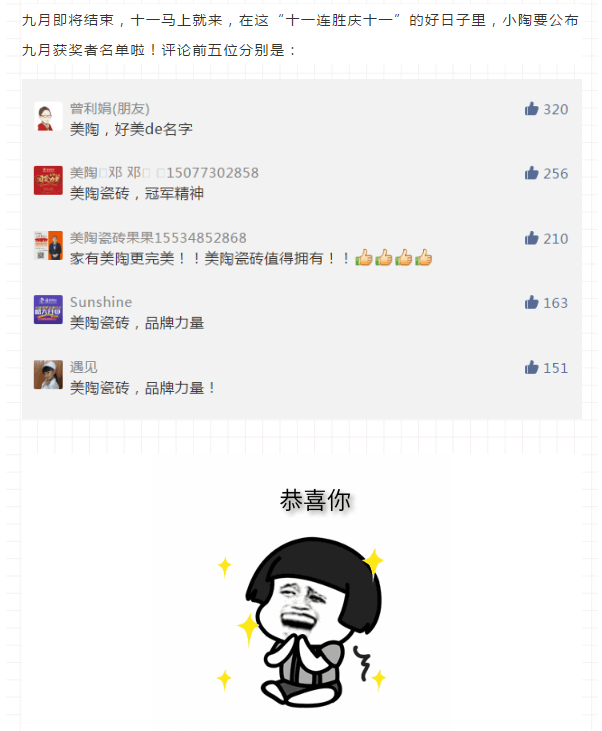602x731 pixels.
Task: Open 曾利娟's profile avatar
Action: [48, 116]
